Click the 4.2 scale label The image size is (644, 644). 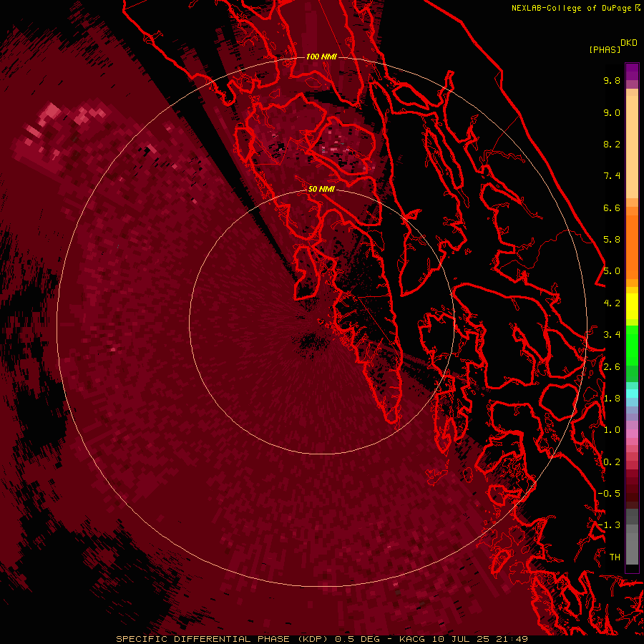click(612, 303)
